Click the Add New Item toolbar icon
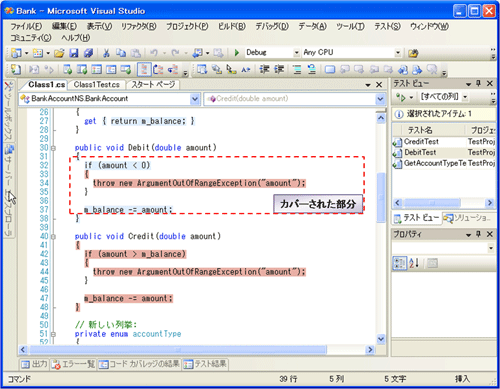 click(x=38, y=53)
